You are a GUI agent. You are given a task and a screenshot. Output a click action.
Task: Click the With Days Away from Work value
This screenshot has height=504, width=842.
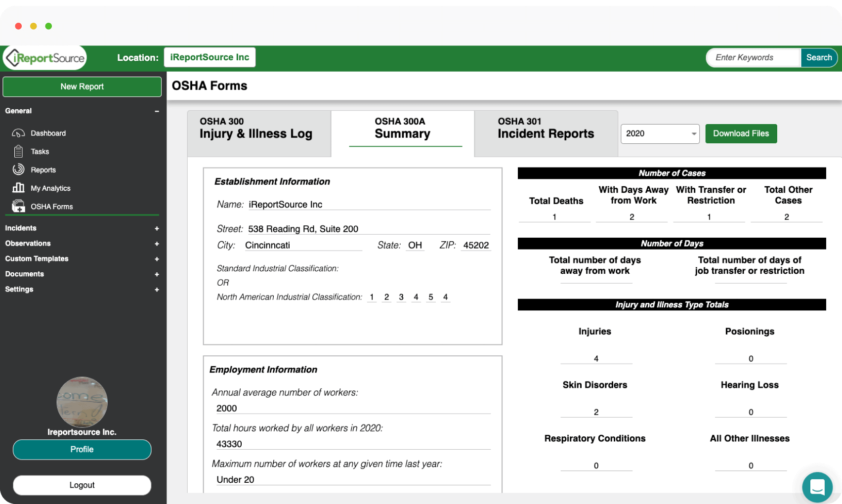point(632,217)
